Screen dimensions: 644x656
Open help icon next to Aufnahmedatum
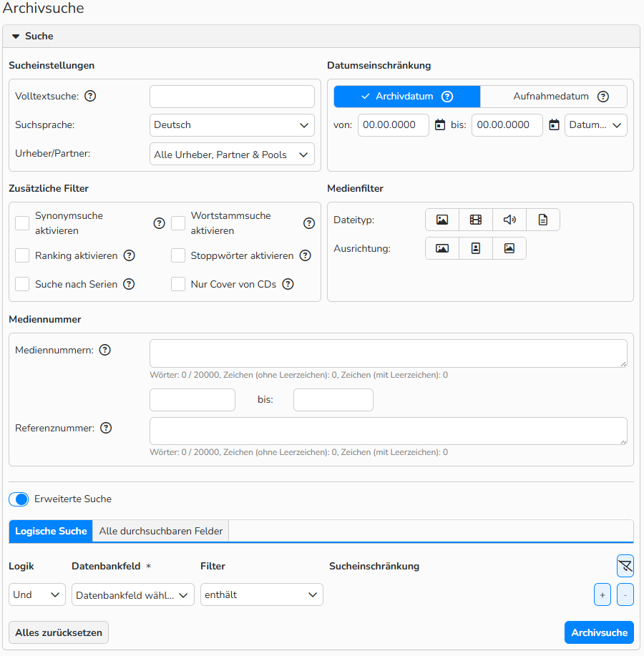click(x=603, y=97)
